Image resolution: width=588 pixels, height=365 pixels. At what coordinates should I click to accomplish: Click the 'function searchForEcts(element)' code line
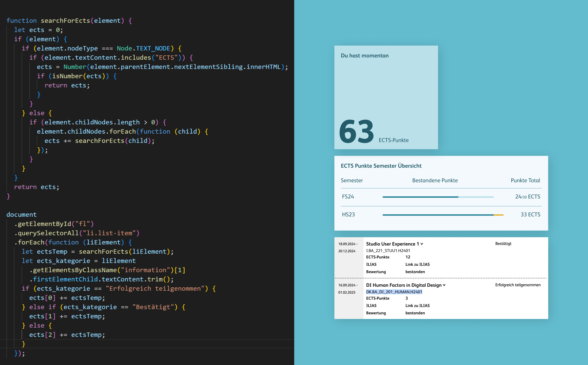(69, 21)
